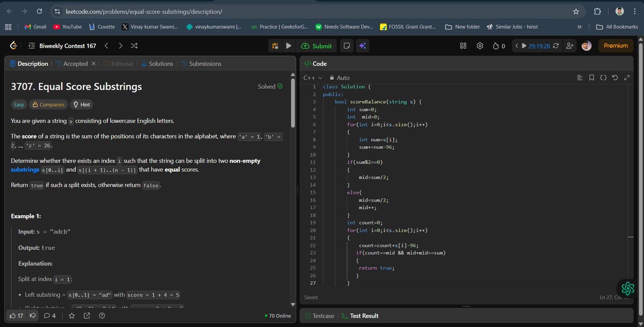
Task: Click the Premium button
Action: click(616, 46)
